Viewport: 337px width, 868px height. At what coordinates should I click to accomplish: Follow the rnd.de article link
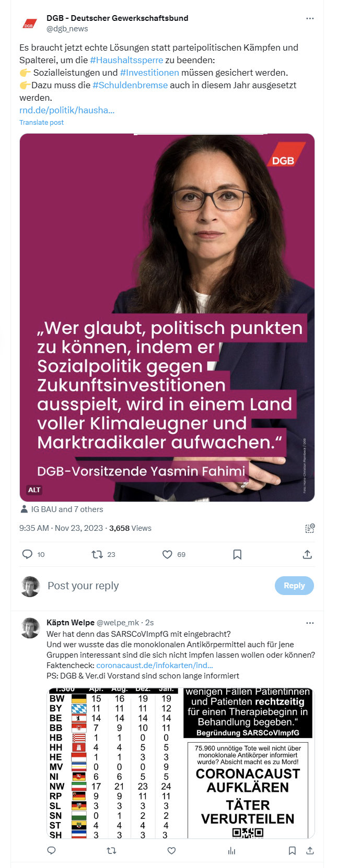67,110
